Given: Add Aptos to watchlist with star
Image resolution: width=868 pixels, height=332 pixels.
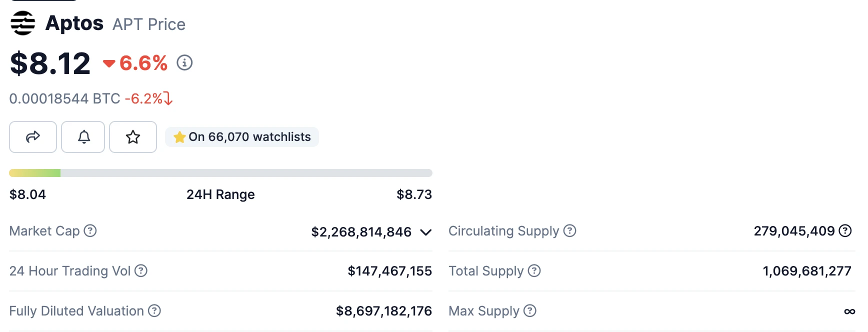Looking at the screenshot, I should click(x=133, y=137).
